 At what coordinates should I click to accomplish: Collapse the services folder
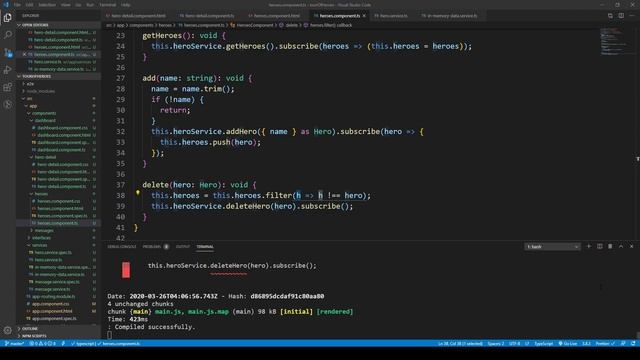pyautogui.click(x=40, y=245)
